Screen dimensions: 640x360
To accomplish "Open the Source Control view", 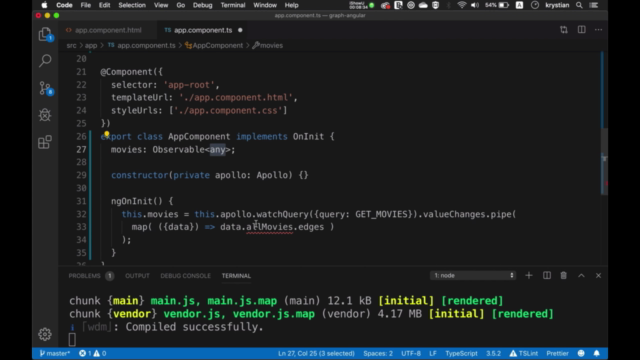I will tap(45, 88).
